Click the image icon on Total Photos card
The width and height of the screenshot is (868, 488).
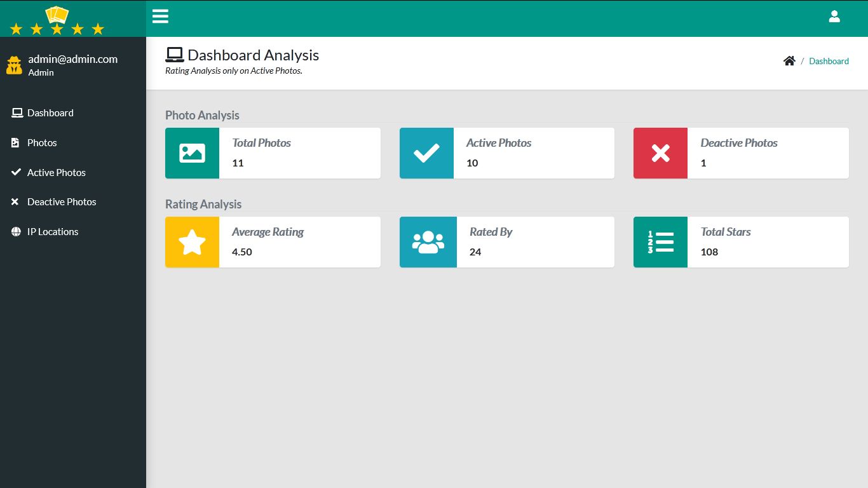point(192,153)
